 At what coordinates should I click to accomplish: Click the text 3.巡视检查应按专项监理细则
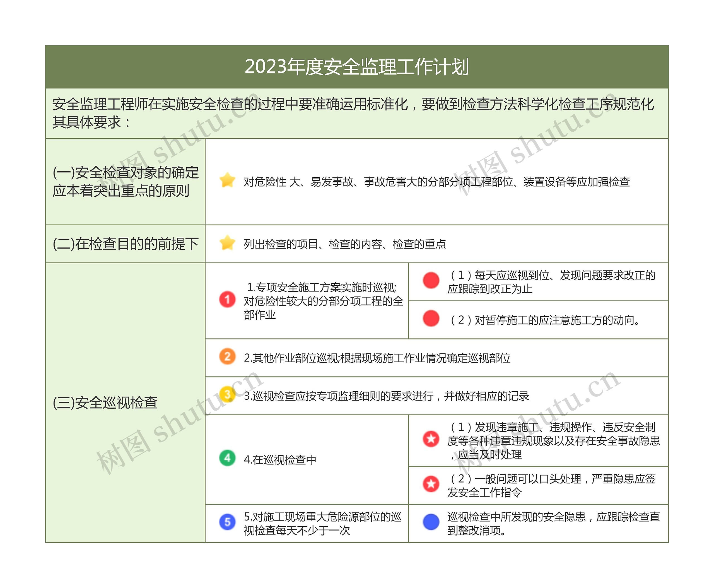386,396
